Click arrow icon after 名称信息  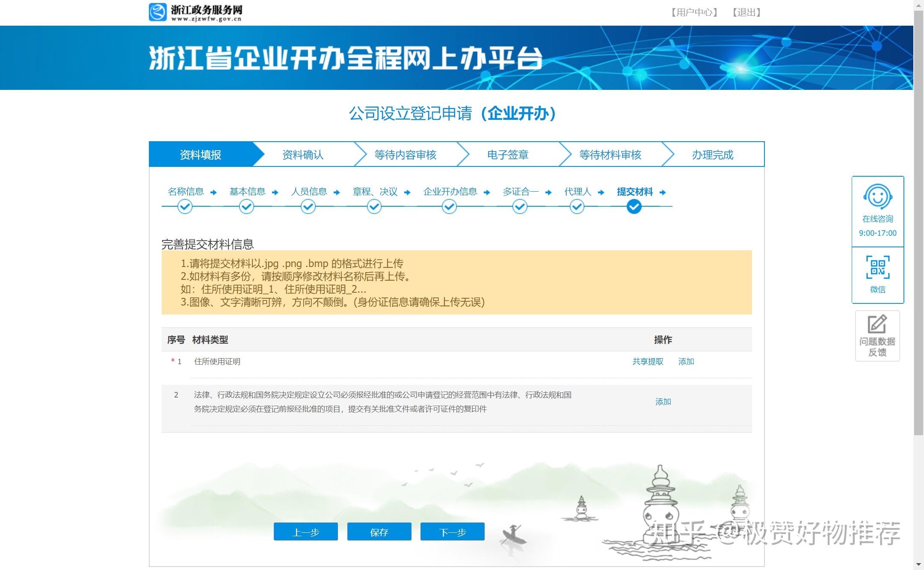click(213, 193)
